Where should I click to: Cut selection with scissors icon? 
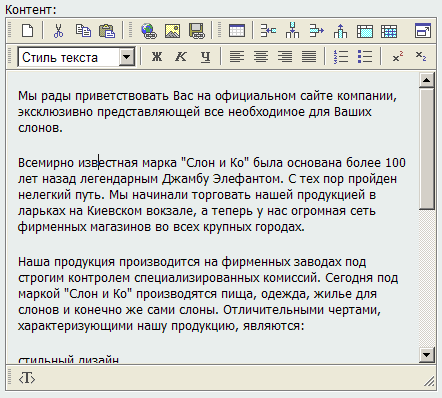pyautogui.click(x=58, y=31)
